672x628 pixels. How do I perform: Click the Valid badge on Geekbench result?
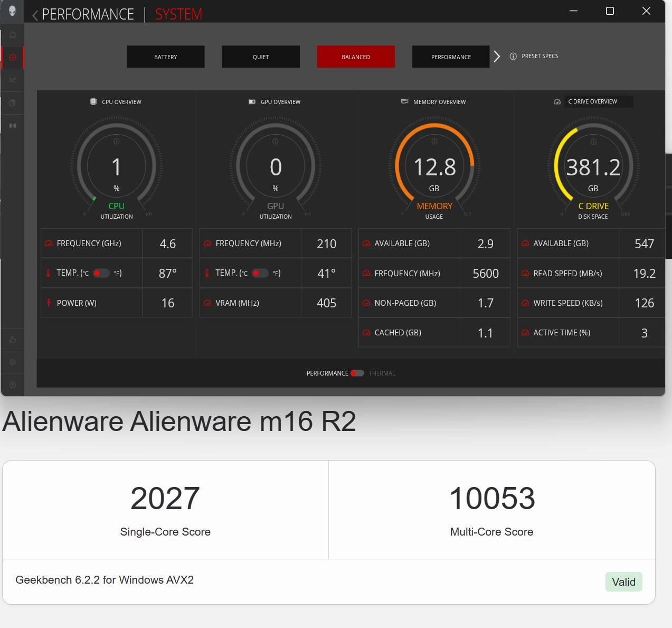pos(623,582)
